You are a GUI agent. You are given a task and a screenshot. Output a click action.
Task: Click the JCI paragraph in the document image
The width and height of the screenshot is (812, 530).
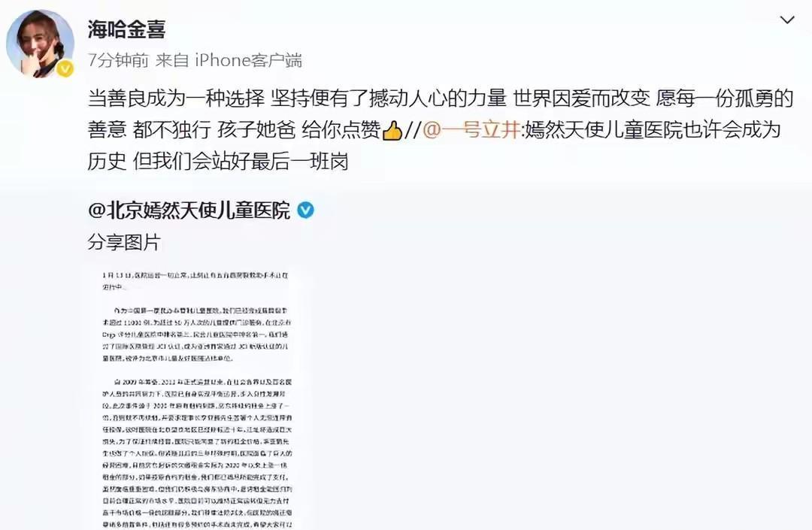pos(197,335)
